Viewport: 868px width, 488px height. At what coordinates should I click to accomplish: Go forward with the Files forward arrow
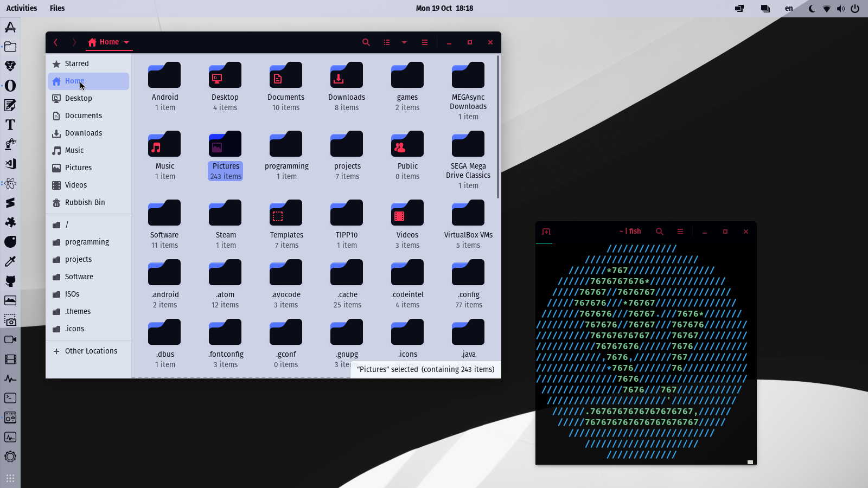click(x=74, y=42)
